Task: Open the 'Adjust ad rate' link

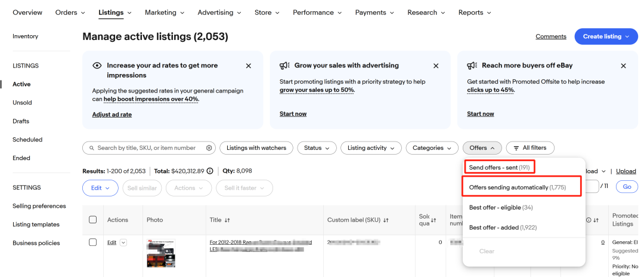Action: 112,114
